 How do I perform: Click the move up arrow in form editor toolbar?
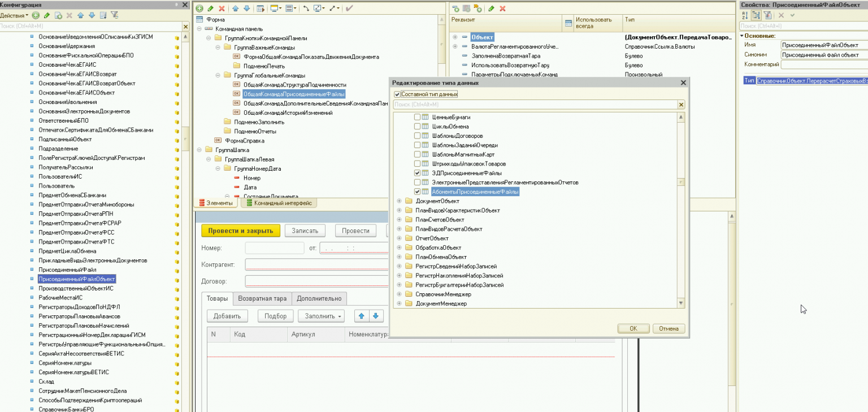(236, 8)
